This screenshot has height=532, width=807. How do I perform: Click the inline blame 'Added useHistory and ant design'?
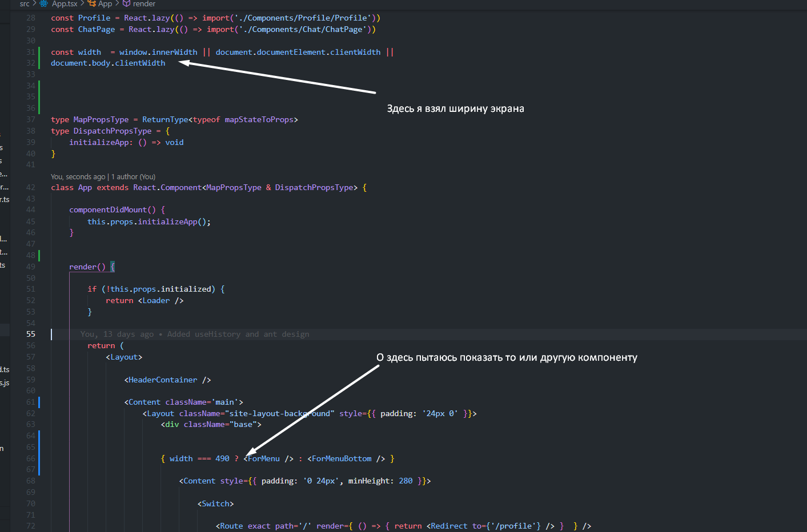[x=238, y=334]
